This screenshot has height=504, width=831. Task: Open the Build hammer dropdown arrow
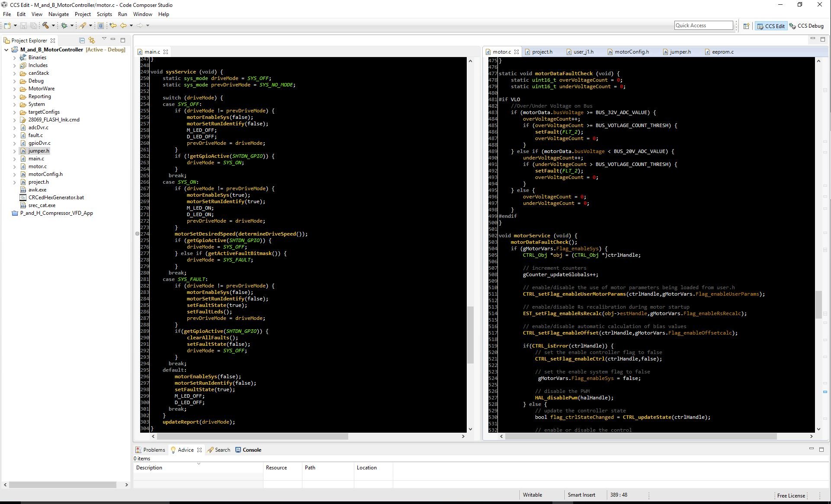click(53, 26)
